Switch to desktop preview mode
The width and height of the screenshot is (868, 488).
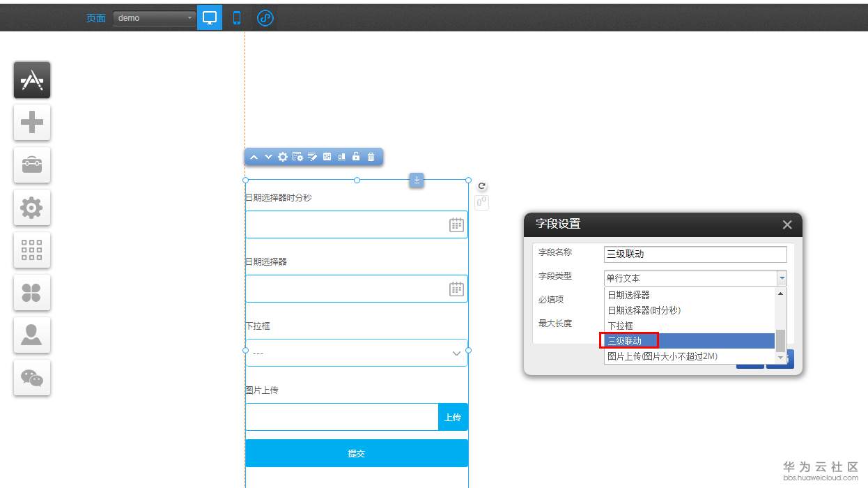210,17
